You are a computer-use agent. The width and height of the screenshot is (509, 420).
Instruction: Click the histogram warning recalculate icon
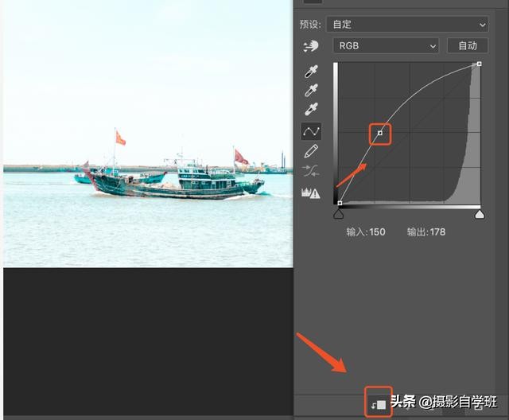311,193
